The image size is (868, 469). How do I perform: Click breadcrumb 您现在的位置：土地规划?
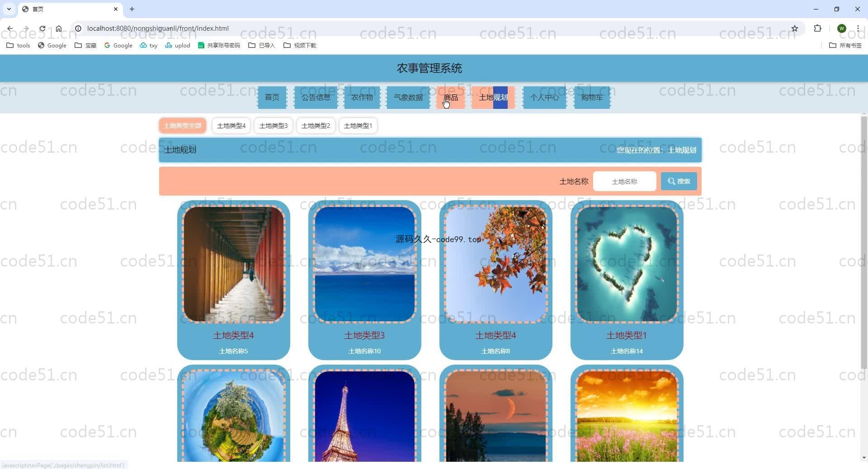pyautogui.click(x=656, y=150)
